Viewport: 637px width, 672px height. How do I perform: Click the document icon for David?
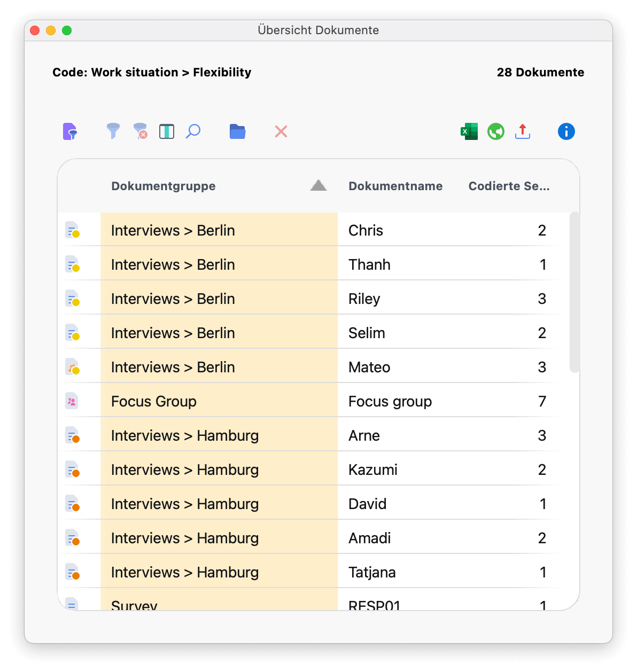point(73,504)
